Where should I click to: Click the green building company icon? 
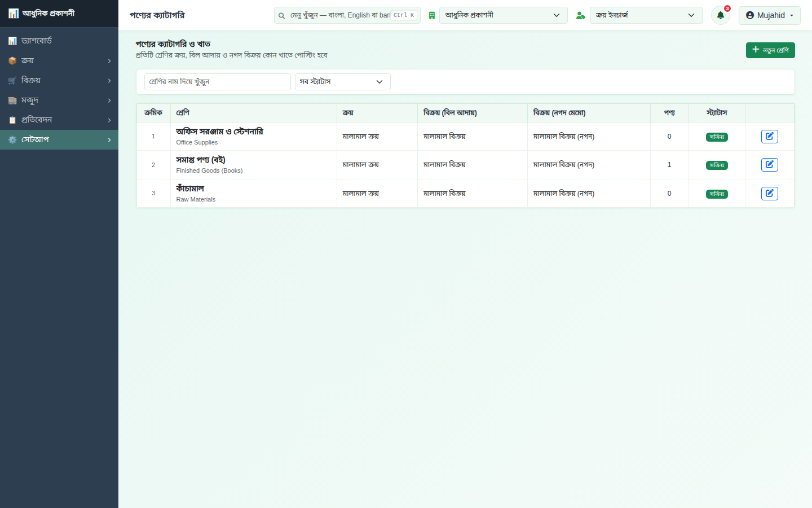click(x=432, y=16)
